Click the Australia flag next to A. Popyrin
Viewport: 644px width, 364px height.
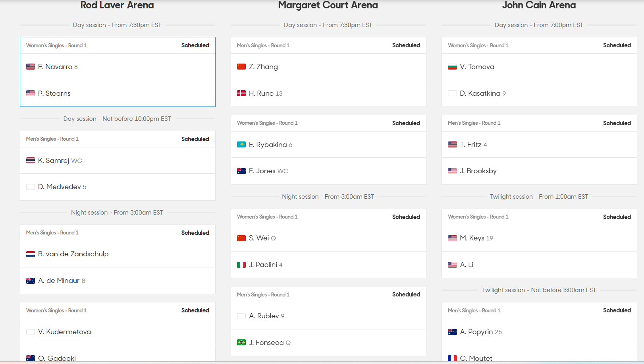(452, 332)
